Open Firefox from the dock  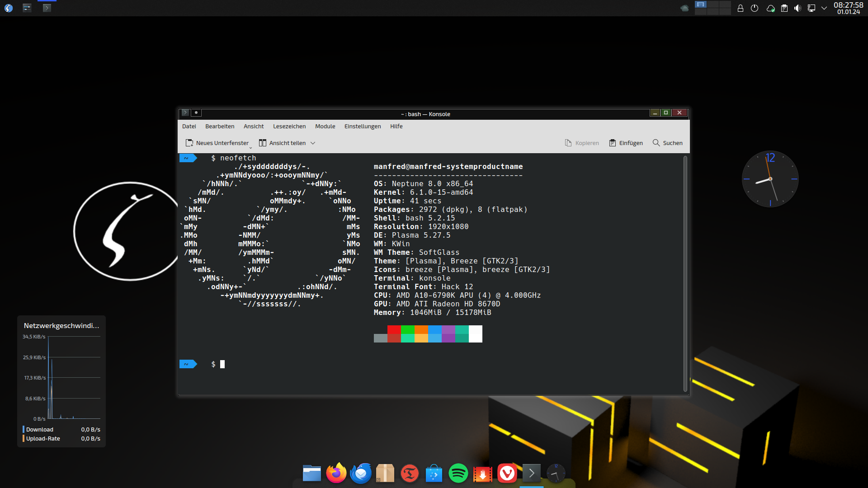click(x=336, y=474)
